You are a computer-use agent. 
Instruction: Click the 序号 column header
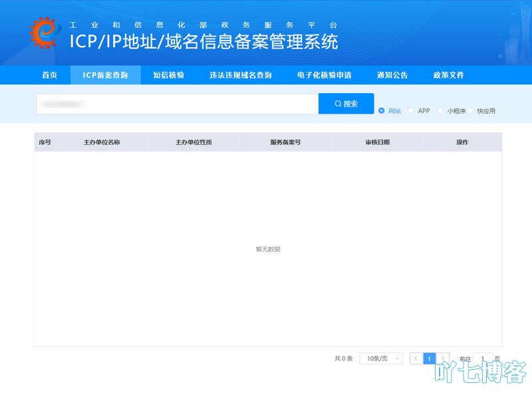[x=45, y=142]
